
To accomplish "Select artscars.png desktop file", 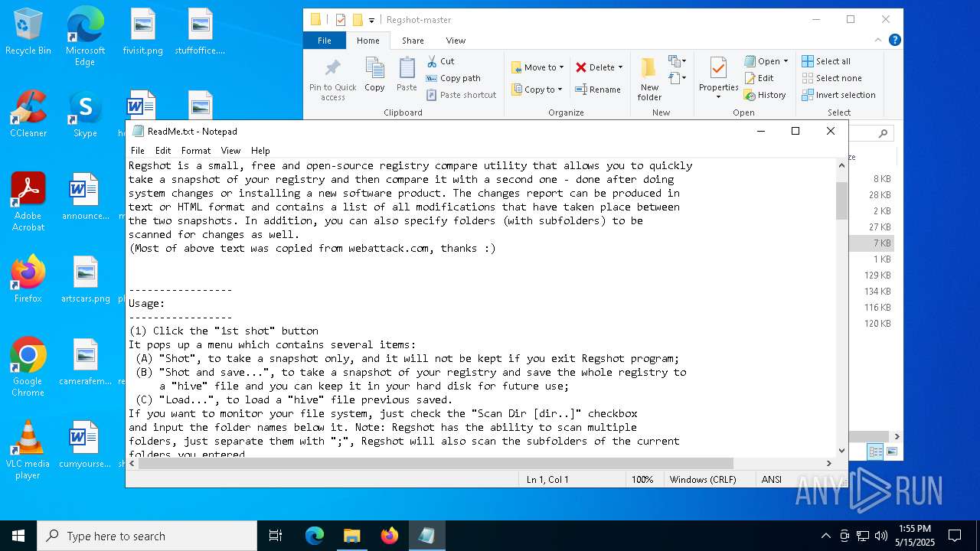I will pos(86,279).
